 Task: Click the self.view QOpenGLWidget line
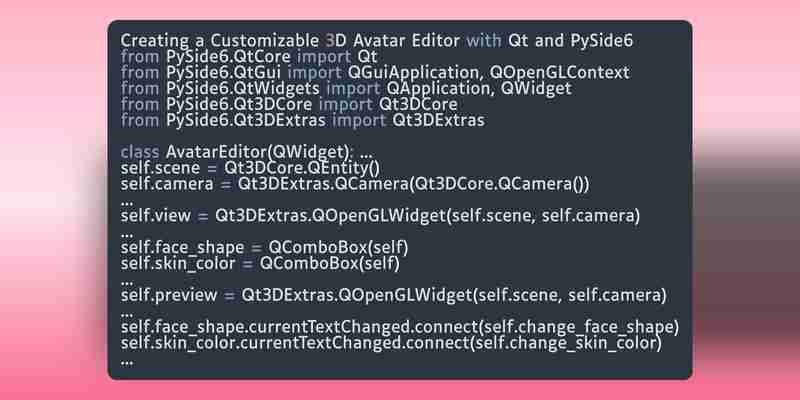click(x=380, y=216)
